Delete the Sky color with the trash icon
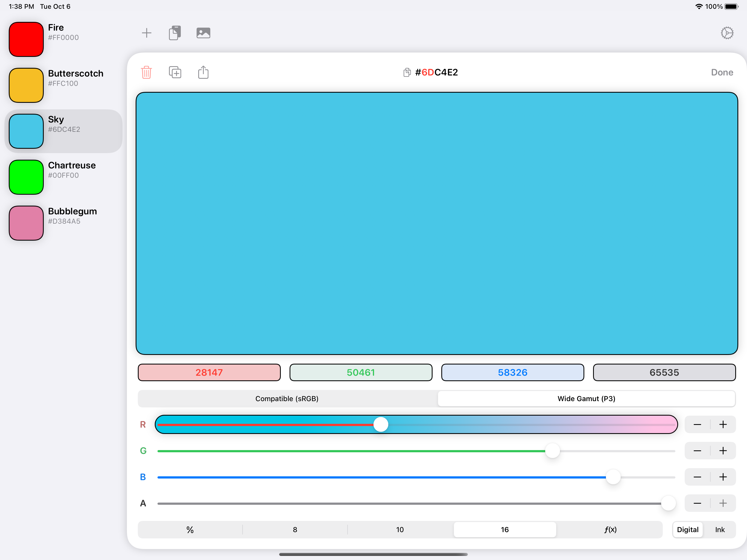This screenshot has height=560, width=747. tap(146, 72)
